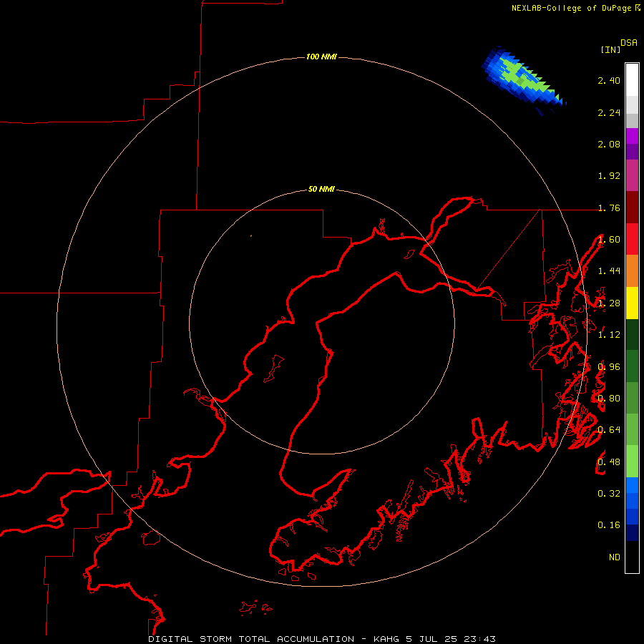Pick the navy legend swatch below 0.16
This screenshot has height=644, width=644.
tap(632, 532)
